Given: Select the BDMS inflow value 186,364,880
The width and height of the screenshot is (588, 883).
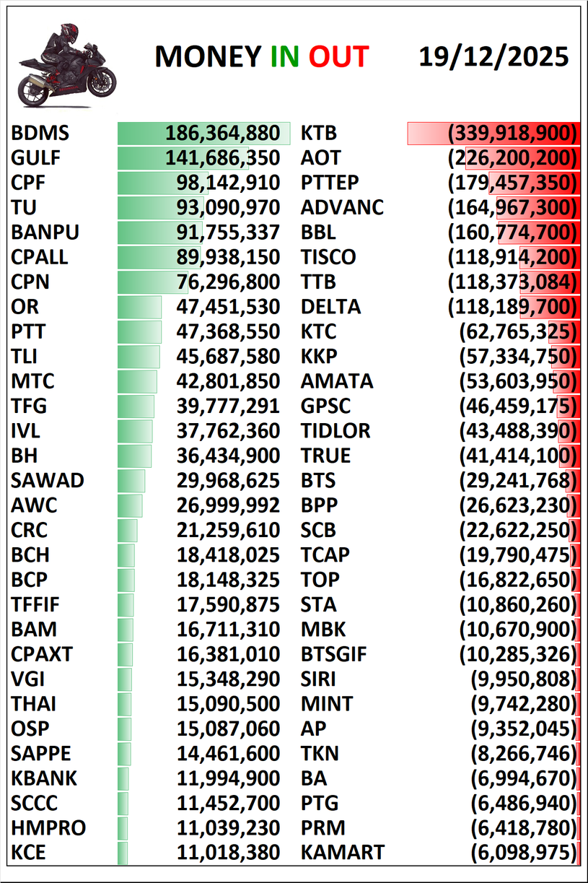Looking at the screenshot, I should coord(222,133).
